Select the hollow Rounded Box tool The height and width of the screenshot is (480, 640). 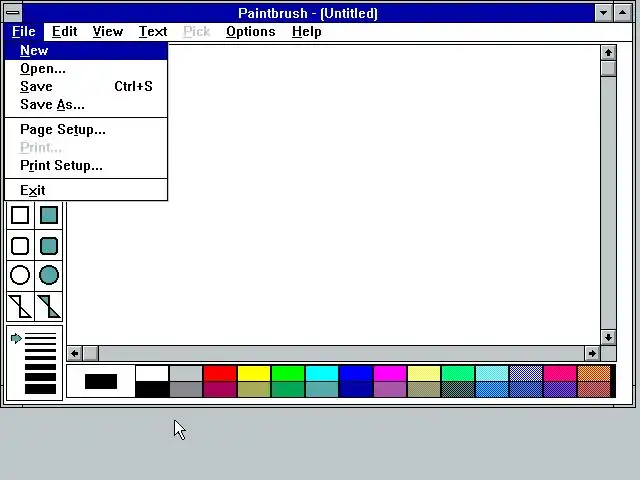20,246
